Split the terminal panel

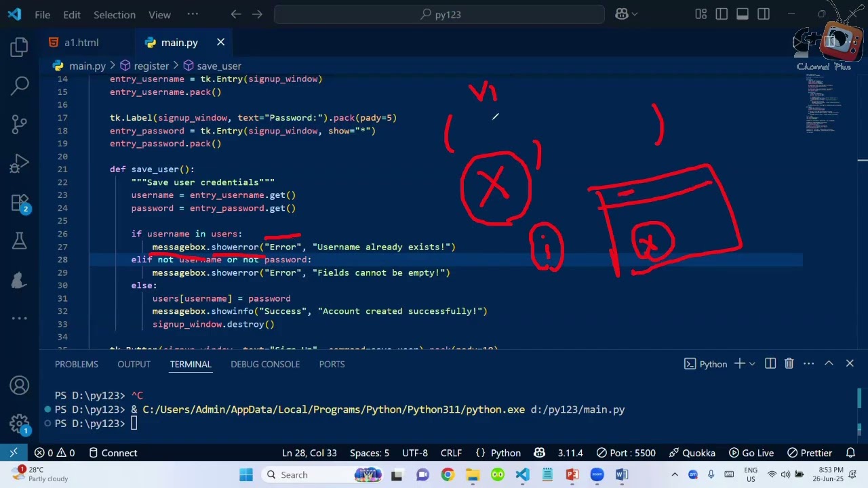pyautogui.click(x=770, y=364)
